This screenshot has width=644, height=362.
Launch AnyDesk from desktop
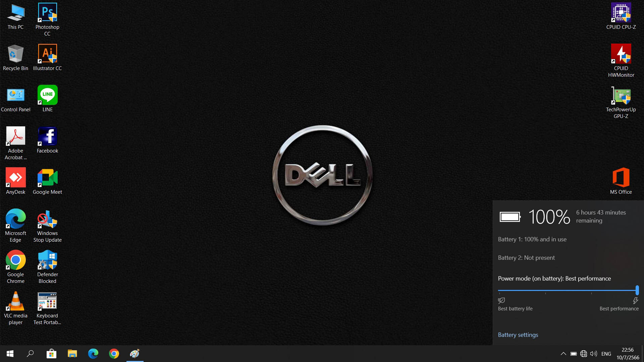click(x=15, y=181)
